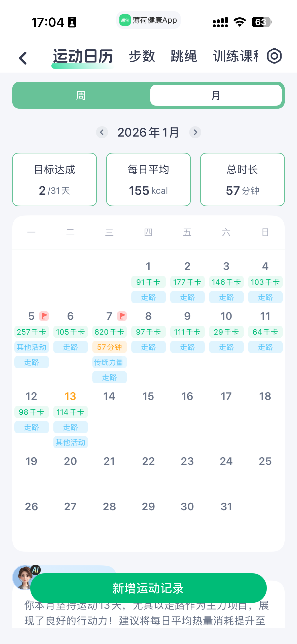Tap the 每日平均 155 kcal card
The height and width of the screenshot is (644, 297).
pos(148,179)
